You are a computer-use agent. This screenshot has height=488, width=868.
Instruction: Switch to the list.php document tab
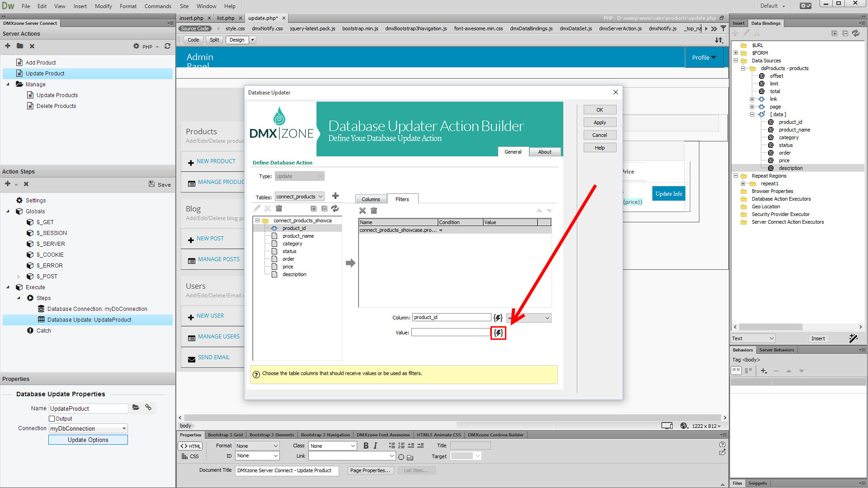pyautogui.click(x=226, y=18)
